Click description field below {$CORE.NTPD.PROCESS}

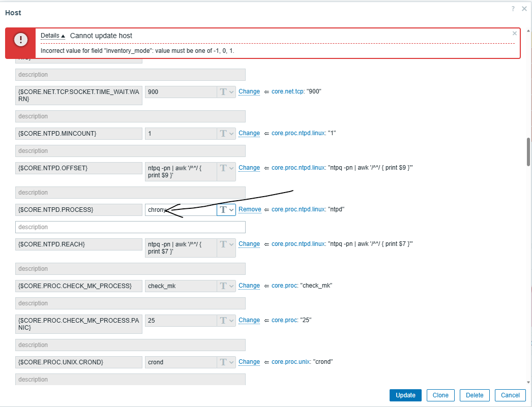point(130,227)
